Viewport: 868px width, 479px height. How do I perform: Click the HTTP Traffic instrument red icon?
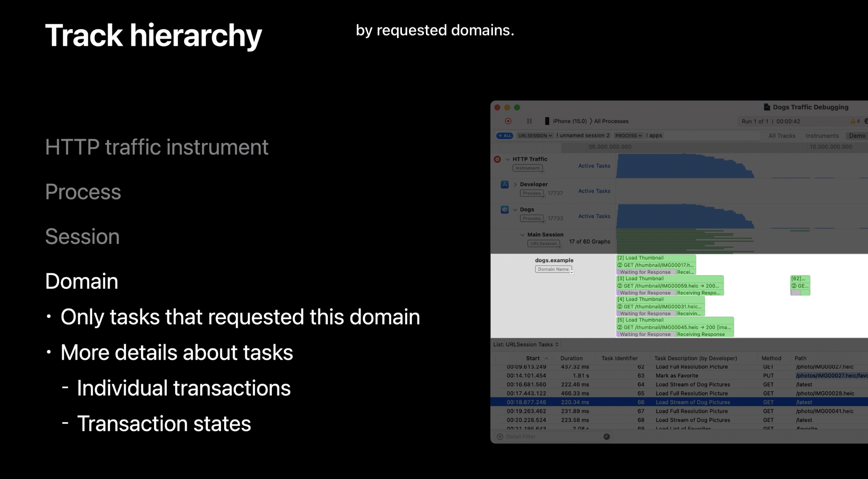click(x=497, y=159)
